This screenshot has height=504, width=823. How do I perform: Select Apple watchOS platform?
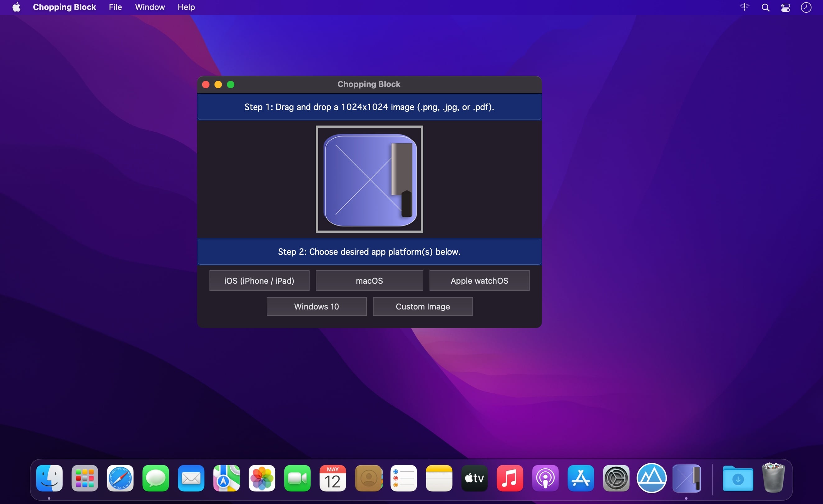(479, 281)
